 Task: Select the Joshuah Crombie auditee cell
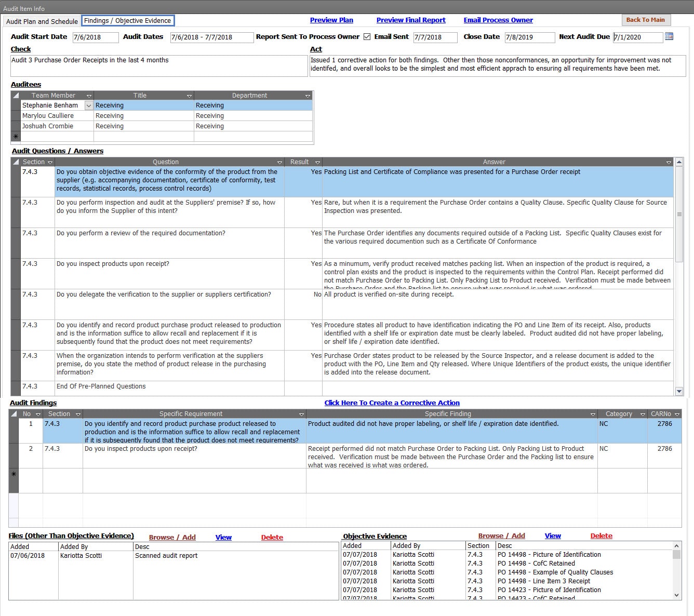(x=57, y=126)
